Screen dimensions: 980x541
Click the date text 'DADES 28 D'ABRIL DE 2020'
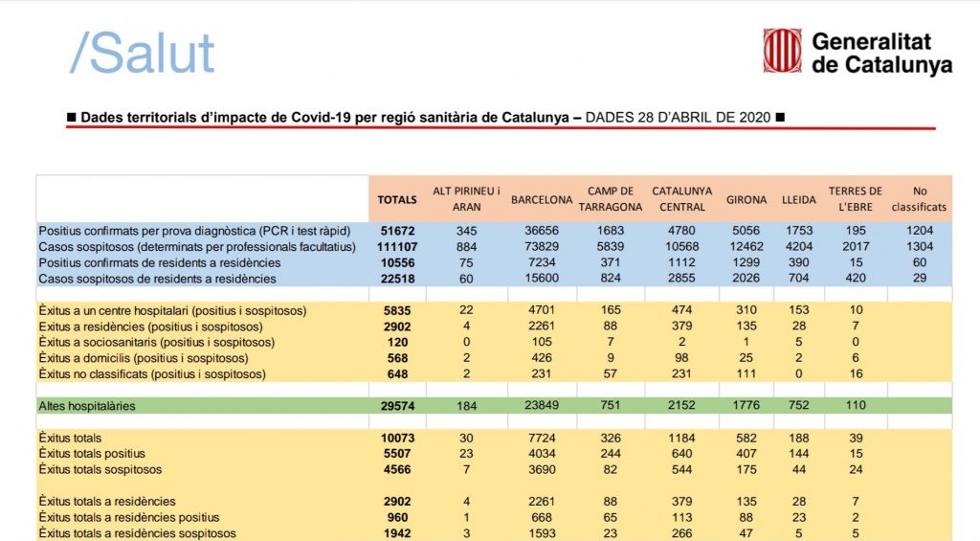[x=679, y=118]
